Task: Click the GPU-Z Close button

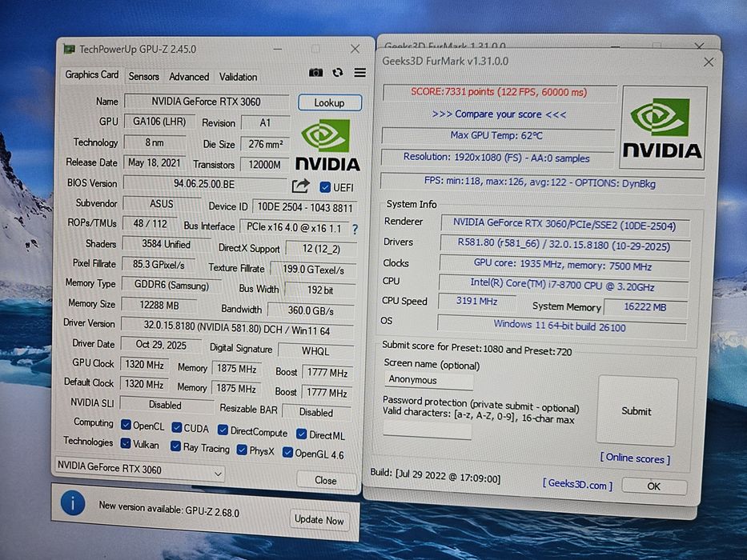Action: click(326, 481)
